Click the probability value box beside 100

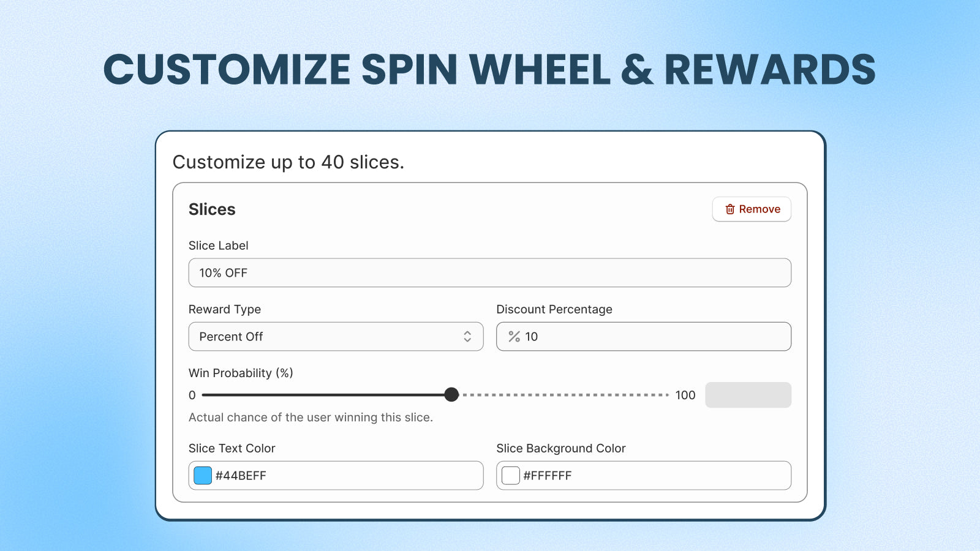[x=747, y=395]
